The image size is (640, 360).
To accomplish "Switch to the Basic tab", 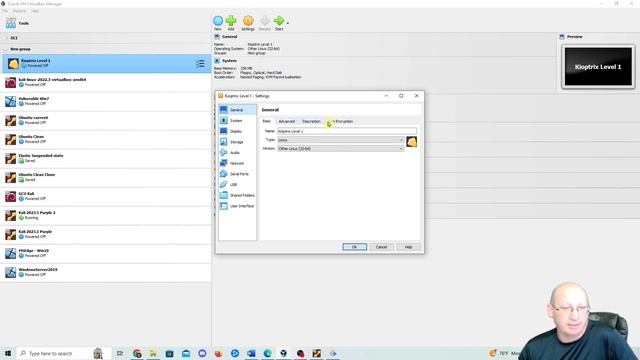I will coord(267,121).
